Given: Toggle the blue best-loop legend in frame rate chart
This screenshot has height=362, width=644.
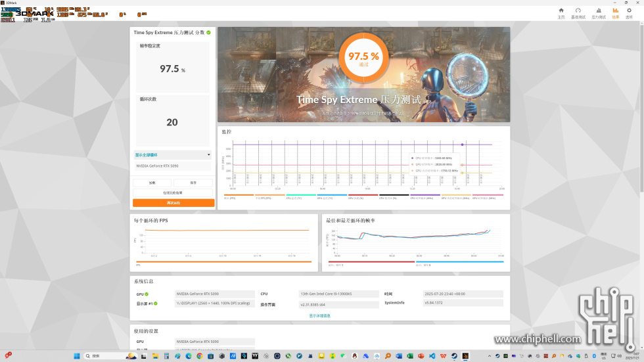Looking at the screenshot, I should 459,263.
